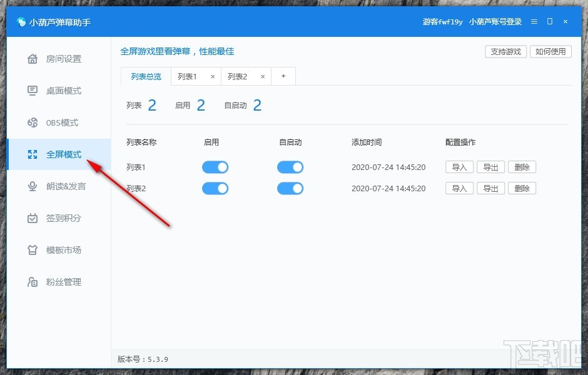The width and height of the screenshot is (588, 375).
Task: Click 小葫芦账号登录 to log in
Action: pos(494,21)
